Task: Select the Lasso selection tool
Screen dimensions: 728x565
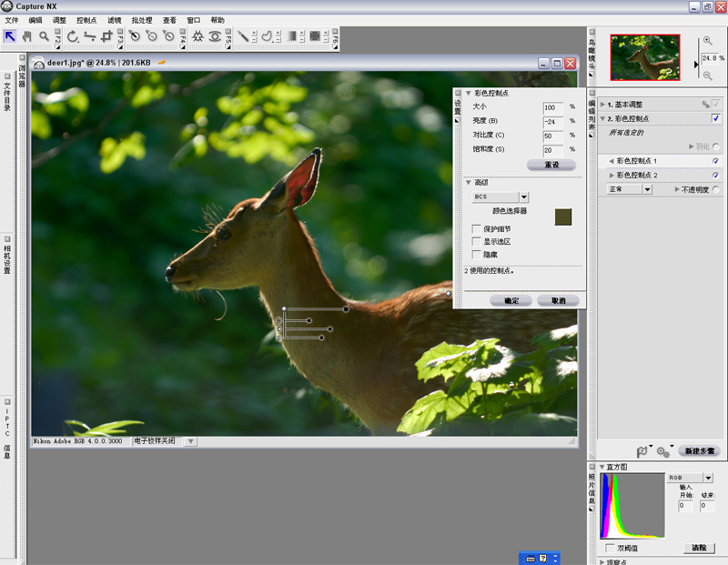Action: pos(267,36)
